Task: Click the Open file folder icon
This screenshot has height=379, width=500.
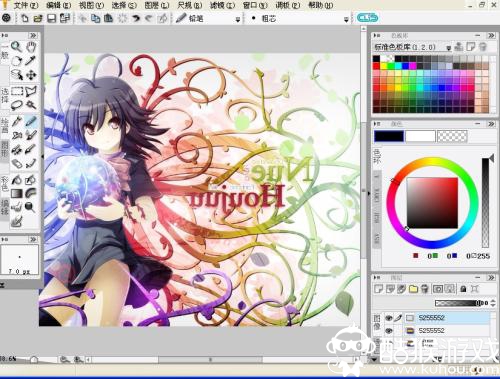Action: (x=38, y=18)
